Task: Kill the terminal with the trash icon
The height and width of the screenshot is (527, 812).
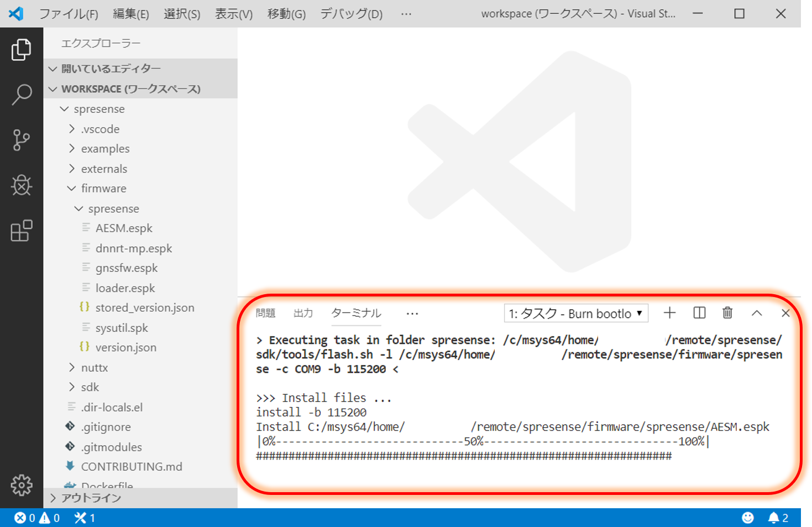Action: pyautogui.click(x=727, y=313)
